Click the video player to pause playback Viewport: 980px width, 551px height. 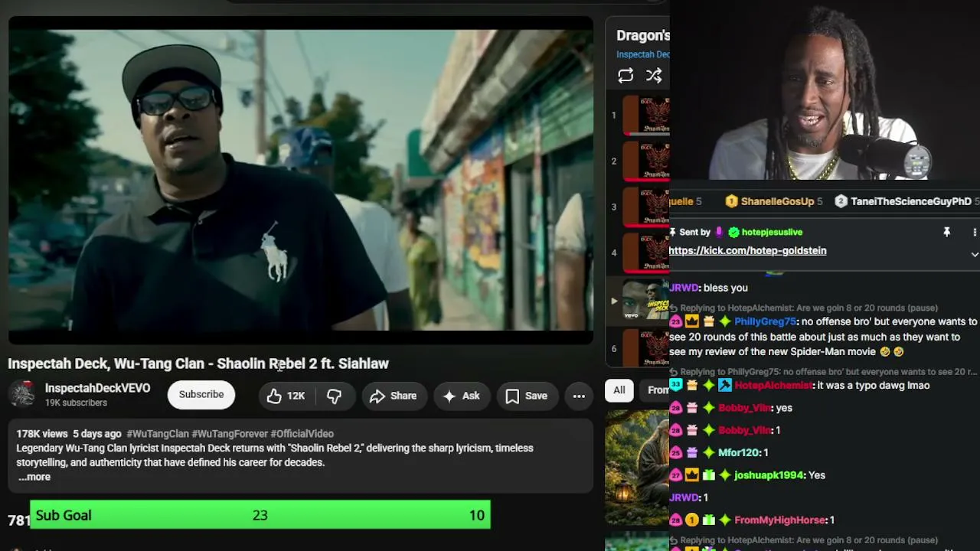301,180
